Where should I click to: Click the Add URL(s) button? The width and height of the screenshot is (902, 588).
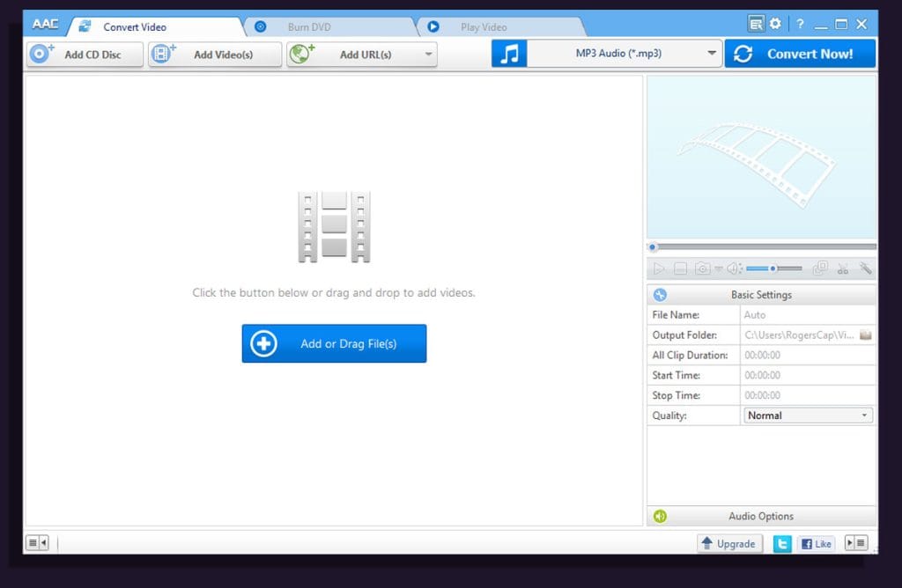coord(362,55)
